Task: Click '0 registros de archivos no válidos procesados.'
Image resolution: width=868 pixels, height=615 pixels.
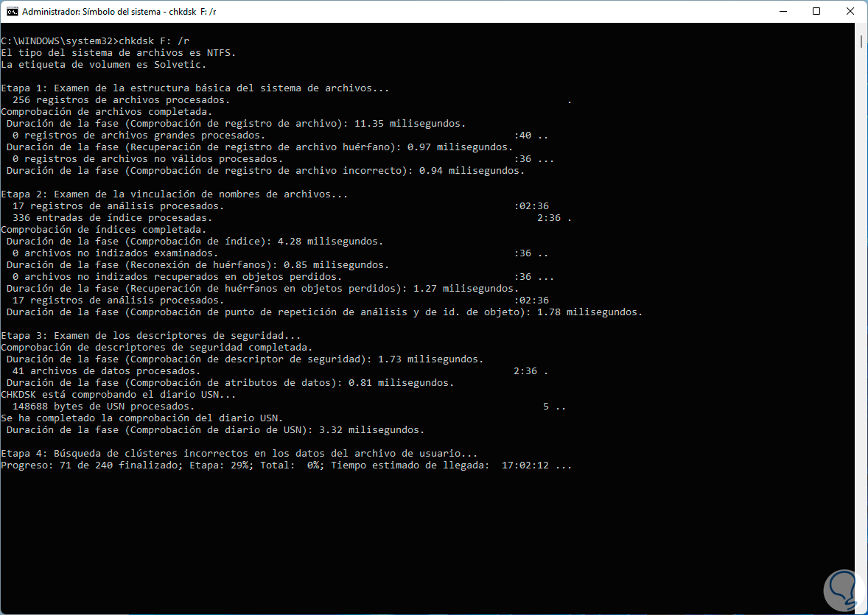Action: 147,159
